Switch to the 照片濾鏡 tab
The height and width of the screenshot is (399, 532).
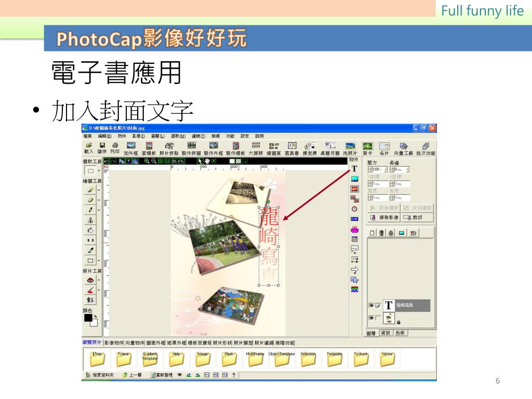click(264, 343)
